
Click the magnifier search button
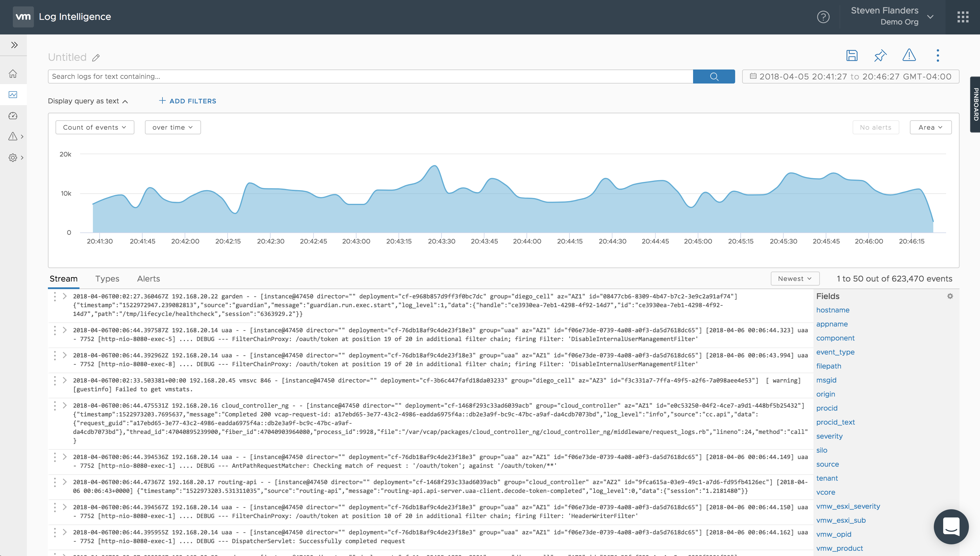[x=714, y=77]
